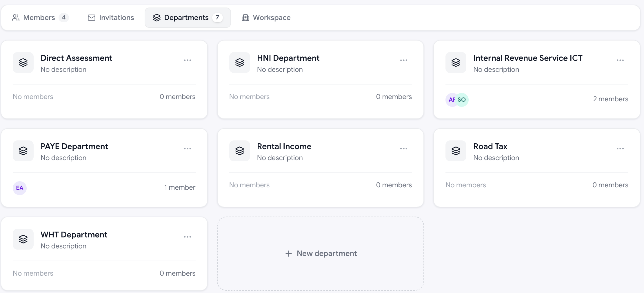Viewport: 644px width, 293px height.
Task: Click the Road Tax layers icon
Action: coord(456,151)
